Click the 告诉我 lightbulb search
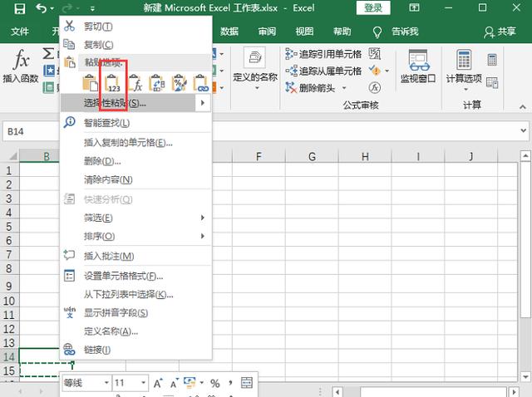Viewport: 532px width, 397px height. [396, 32]
